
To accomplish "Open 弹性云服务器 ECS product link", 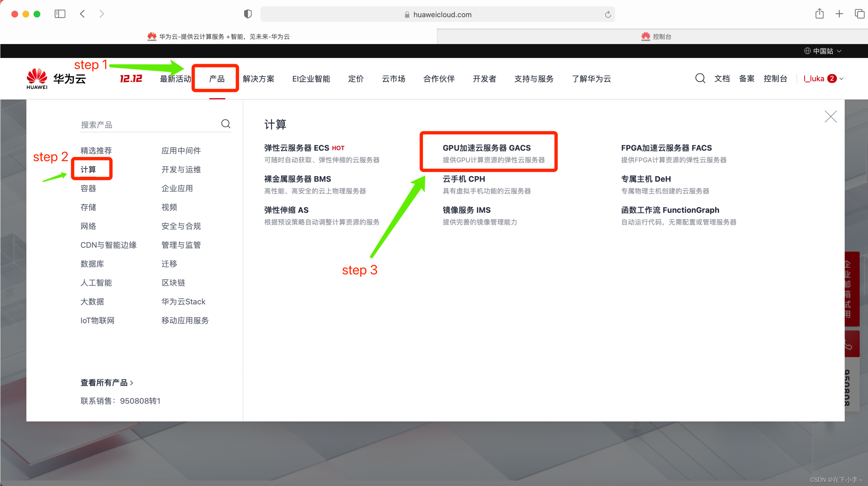I will (x=296, y=148).
